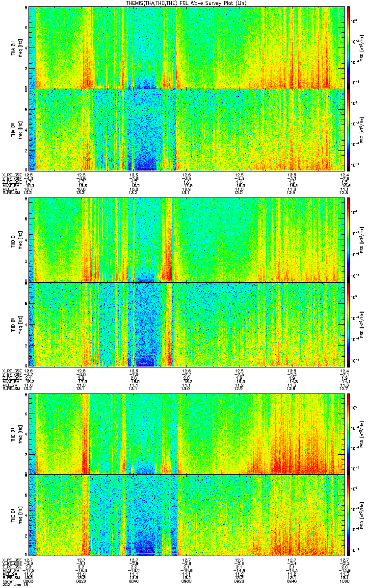368x588 pixels.
Task: Click the '0840' time tick label
Action: [x=134, y=582]
